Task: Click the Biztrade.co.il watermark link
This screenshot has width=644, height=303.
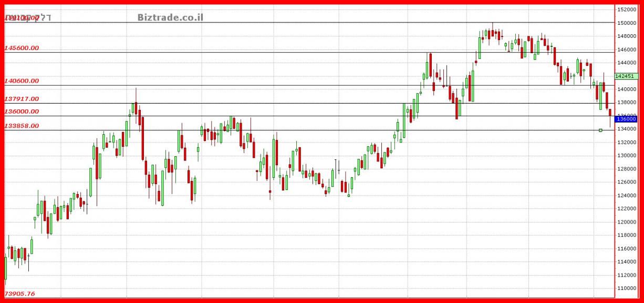Action: click(x=170, y=17)
